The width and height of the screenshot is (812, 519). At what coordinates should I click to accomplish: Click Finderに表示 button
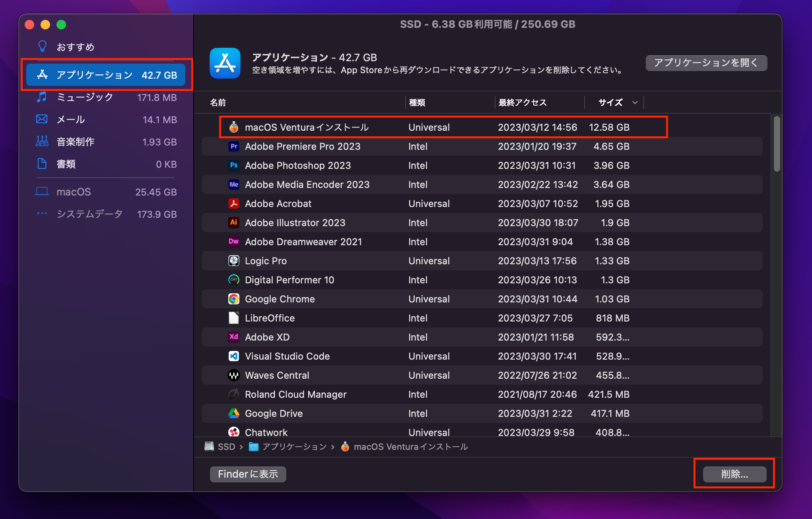pyautogui.click(x=248, y=474)
